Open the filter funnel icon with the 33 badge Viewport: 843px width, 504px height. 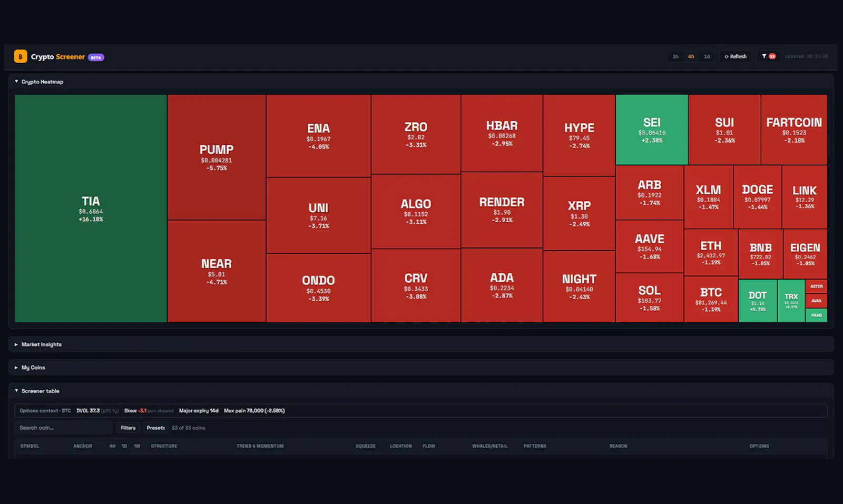click(x=769, y=56)
